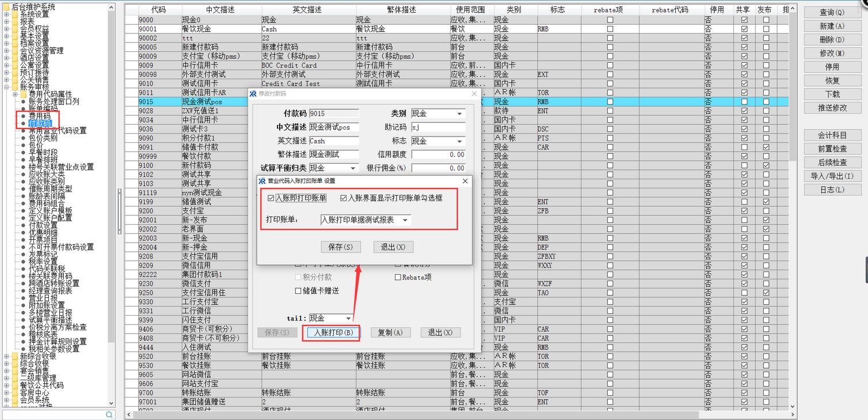Image resolution: width=868 pixels, height=420 pixels.
Task: Select 费用码 in the left tree
Action: click(x=39, y=116)
